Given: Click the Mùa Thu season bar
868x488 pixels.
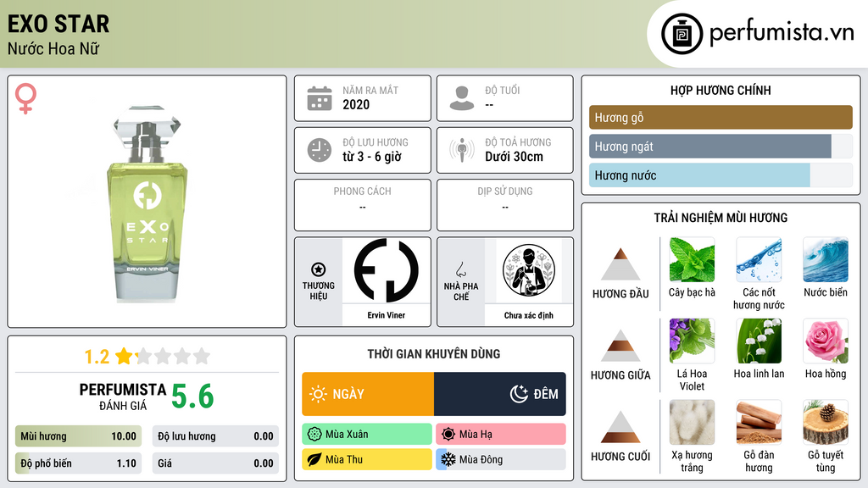Looking at the screenshot, I should coord(367,459).
